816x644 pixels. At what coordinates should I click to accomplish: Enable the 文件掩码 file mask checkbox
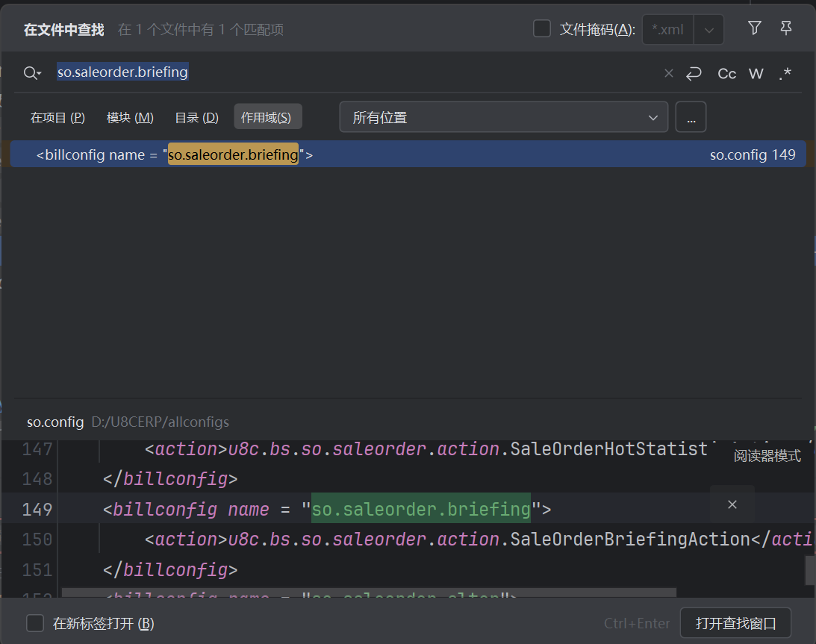coord(542,29)
